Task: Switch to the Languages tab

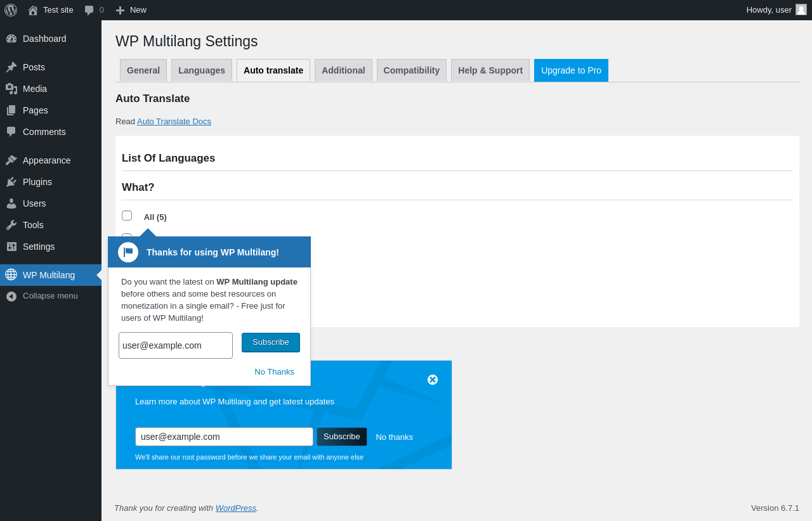Action: click(202, 70)
